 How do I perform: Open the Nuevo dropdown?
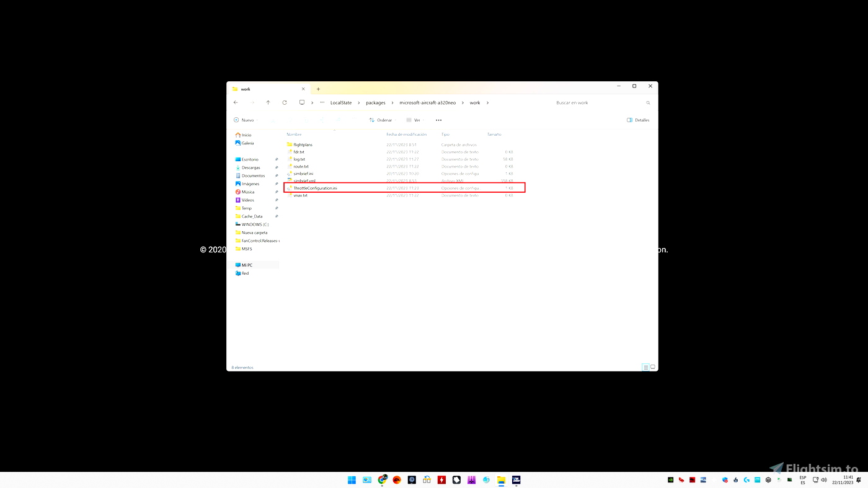point(244,120)
